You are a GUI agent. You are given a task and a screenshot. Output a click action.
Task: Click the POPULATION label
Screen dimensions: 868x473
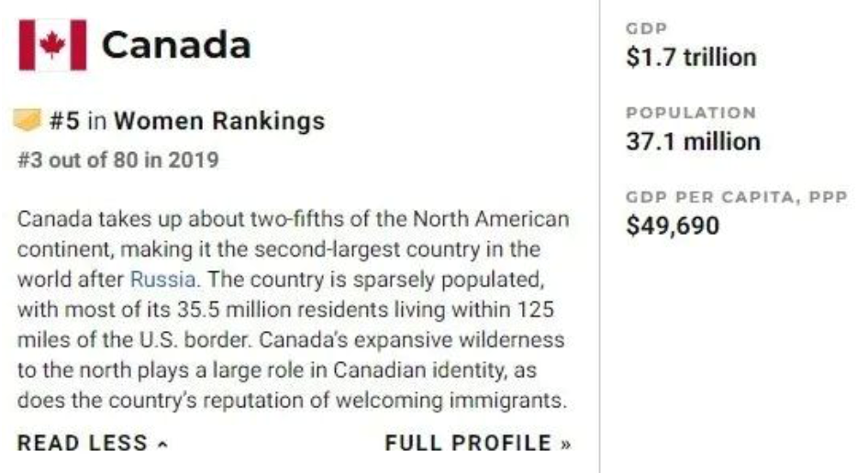(691, 113)
